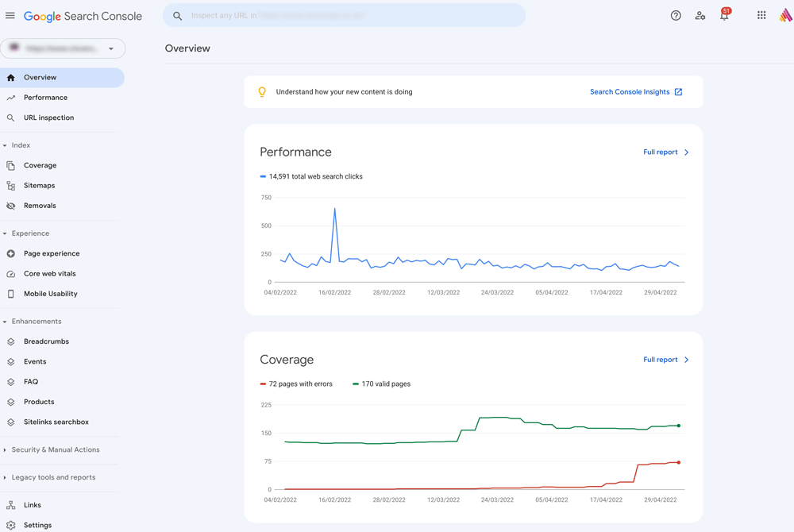Collapse the Index section
Viewport: 794px width, 532px height.
click(x=5, y=145)
